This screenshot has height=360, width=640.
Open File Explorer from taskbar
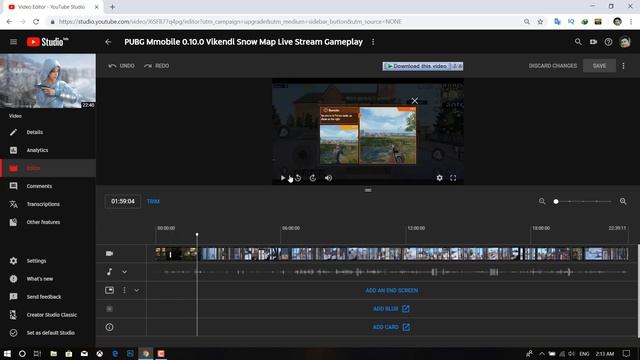53,353
